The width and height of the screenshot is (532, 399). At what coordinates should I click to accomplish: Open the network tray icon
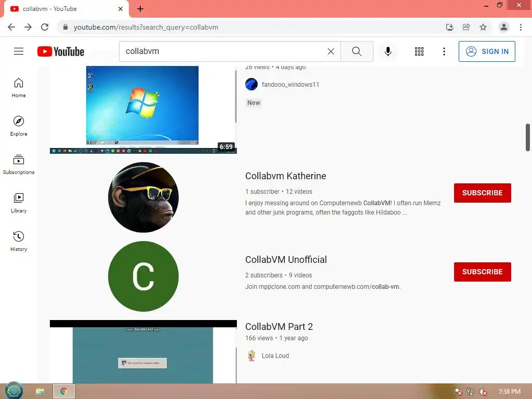(x=471, y=392)
